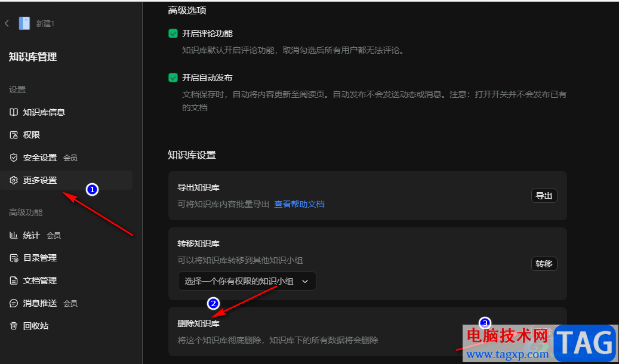Uncheck the 开启评论功能 checkbox
Viewport: 619px width, 364px height.
pyautogui.click(x=173, y=33)
